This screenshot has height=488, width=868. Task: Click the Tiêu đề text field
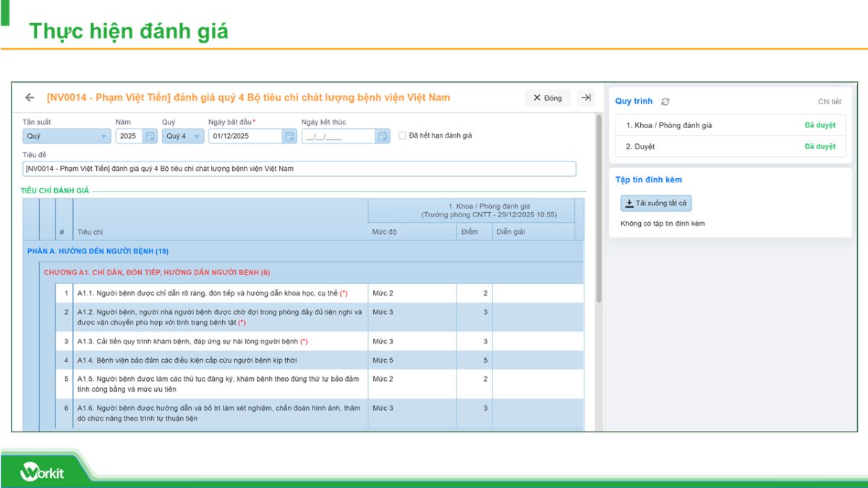299,169
